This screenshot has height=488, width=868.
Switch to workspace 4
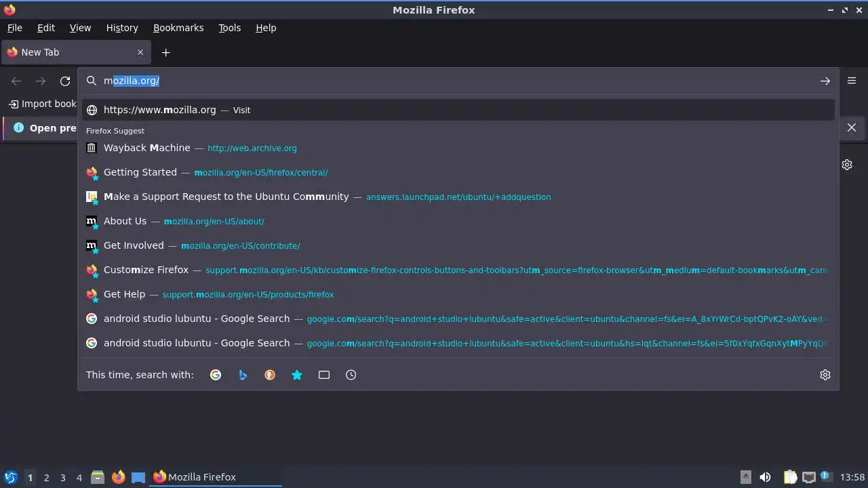pyautogui.click(x=79, y=477)
